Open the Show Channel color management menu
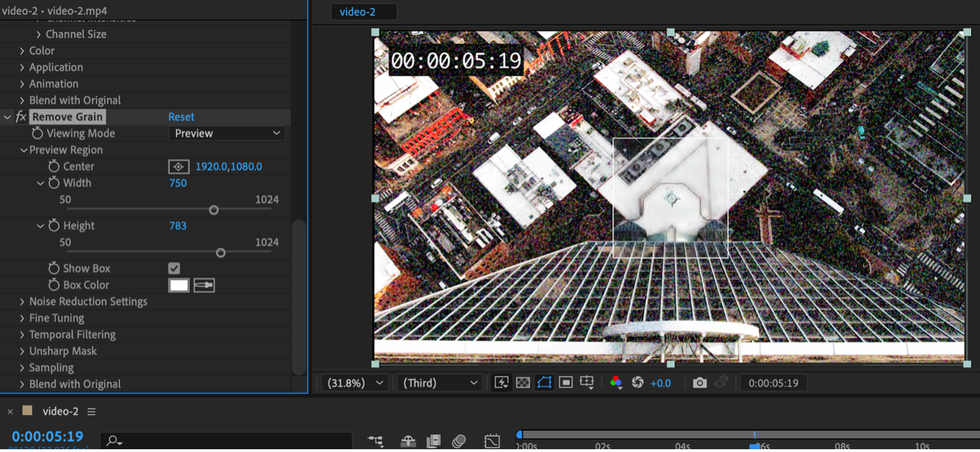Screen dimensions: 980x452 pyautogui.click(x=615, y=383)
